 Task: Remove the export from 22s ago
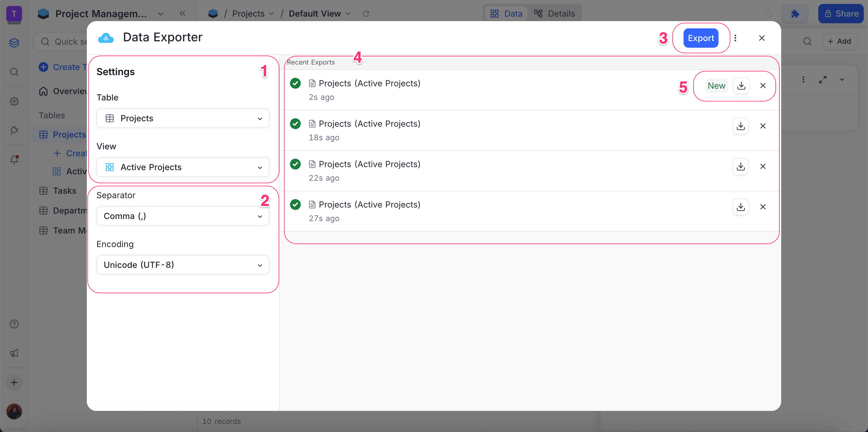click(x=763, y=167)
